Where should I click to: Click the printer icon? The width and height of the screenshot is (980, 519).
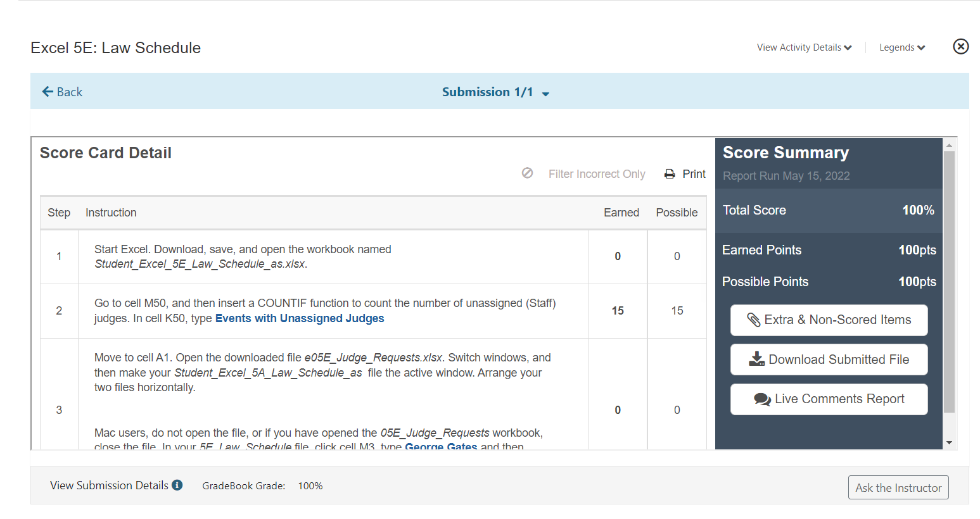670,174
